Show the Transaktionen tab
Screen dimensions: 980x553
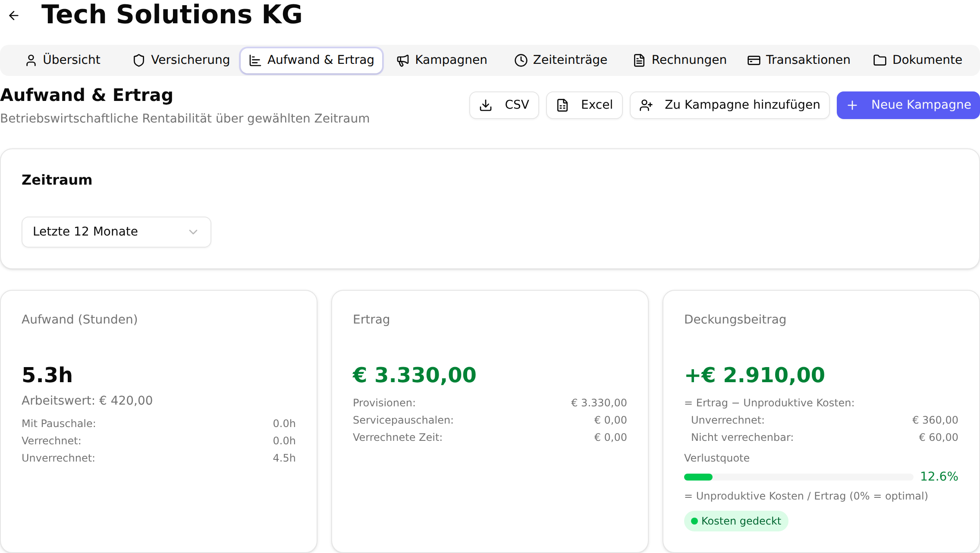(799, 60)
